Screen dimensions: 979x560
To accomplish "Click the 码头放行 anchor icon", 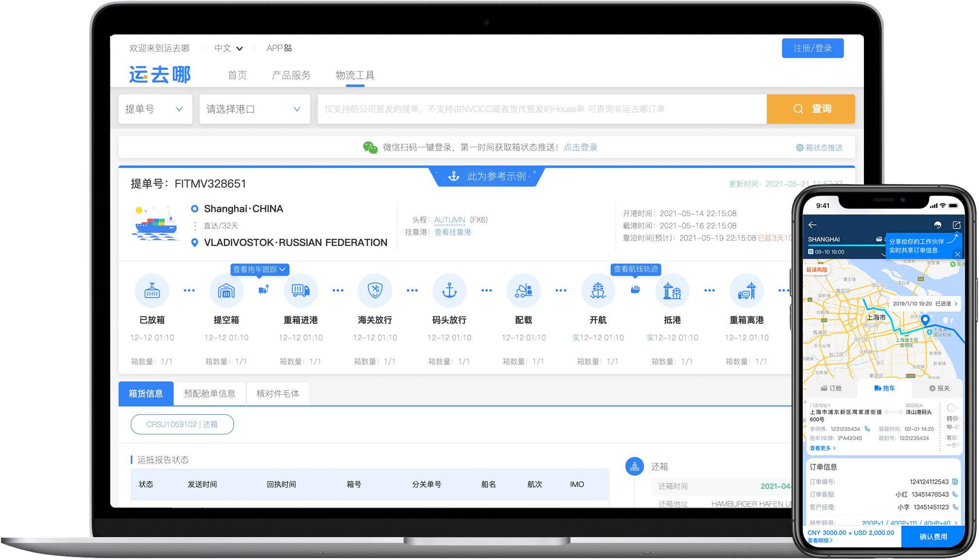I will point(449,291).
